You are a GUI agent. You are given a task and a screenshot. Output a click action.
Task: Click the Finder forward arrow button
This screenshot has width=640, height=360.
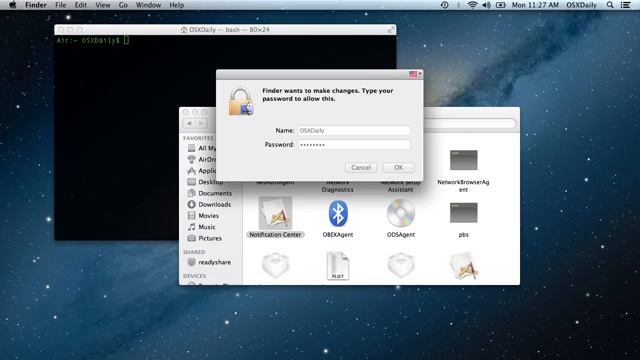click(x=201, y=123)
